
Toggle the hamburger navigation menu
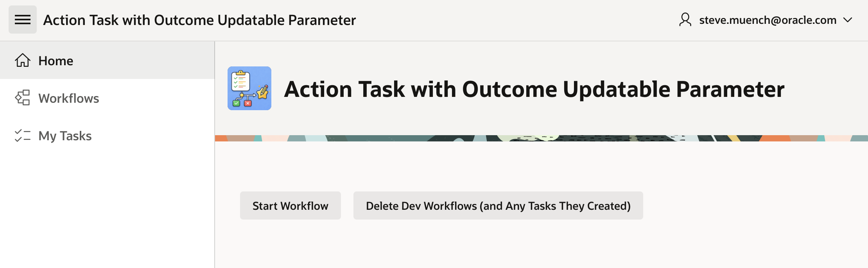point(23,20)
